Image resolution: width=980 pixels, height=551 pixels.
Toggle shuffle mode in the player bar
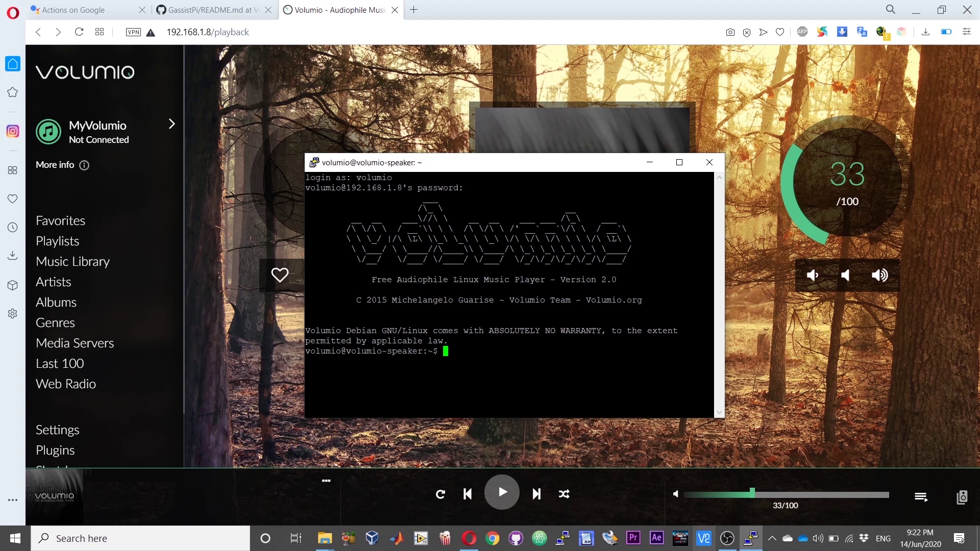click(564, 494)
